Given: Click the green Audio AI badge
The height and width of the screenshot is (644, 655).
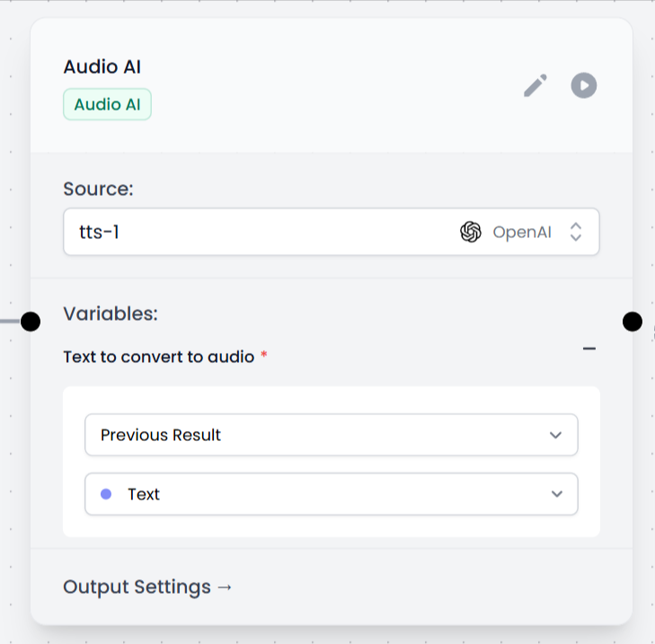Looking at the screenshot, I should coord(107,104).
